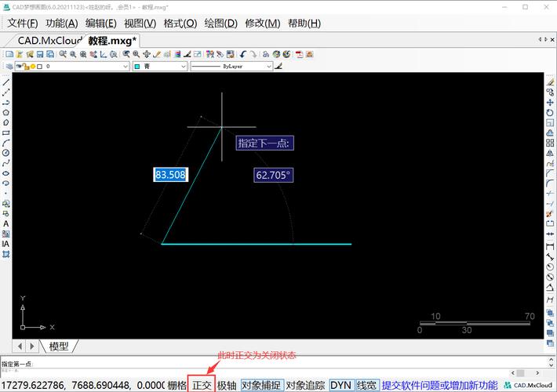Click the next layout arrow button
The height and width of the screenshot is (392, 557).
pyautogui.click(x=32, y=347)
